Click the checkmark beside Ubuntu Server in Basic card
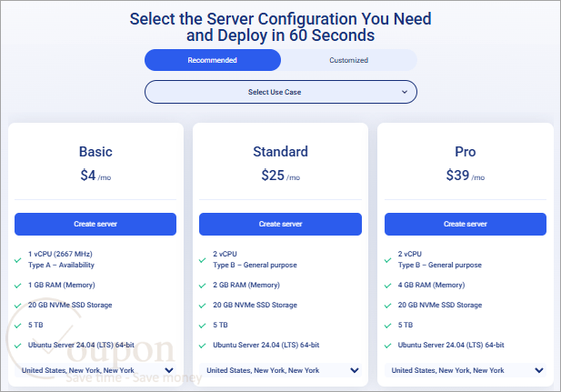 point(18,346)
